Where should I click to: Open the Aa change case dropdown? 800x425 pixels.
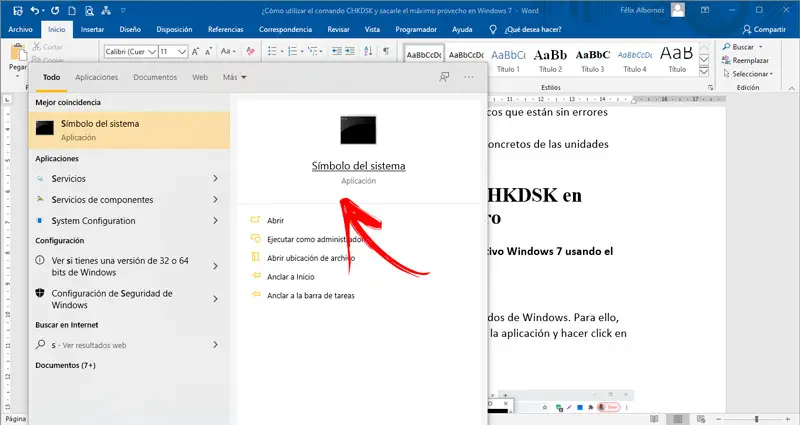228,51
